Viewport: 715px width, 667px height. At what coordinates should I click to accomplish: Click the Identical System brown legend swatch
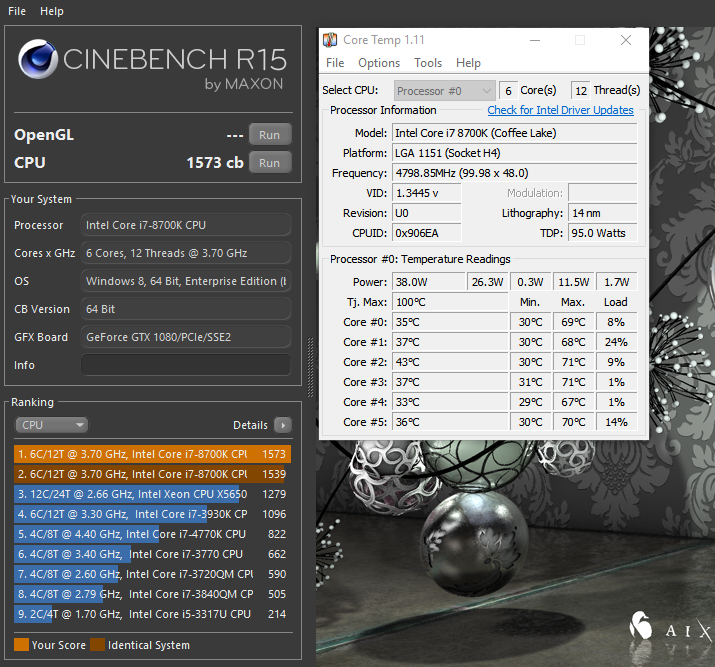(x=97, y=645)
